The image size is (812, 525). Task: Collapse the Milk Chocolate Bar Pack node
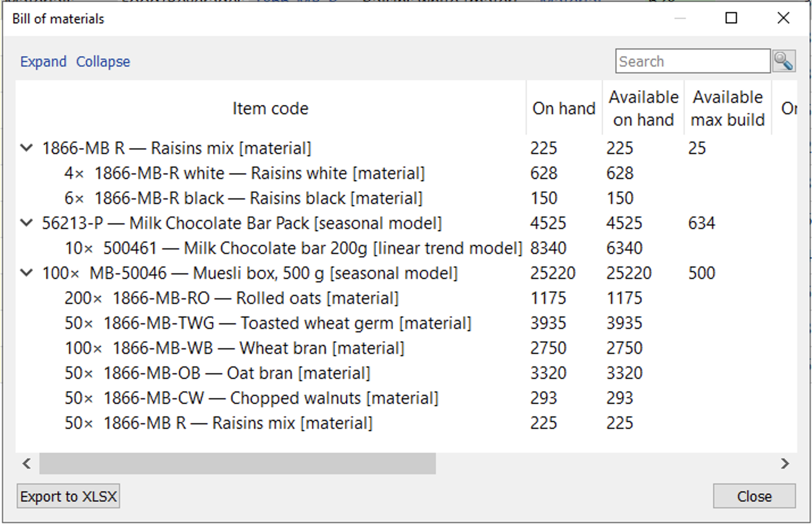pyautogui.click(x=26, y=223)
